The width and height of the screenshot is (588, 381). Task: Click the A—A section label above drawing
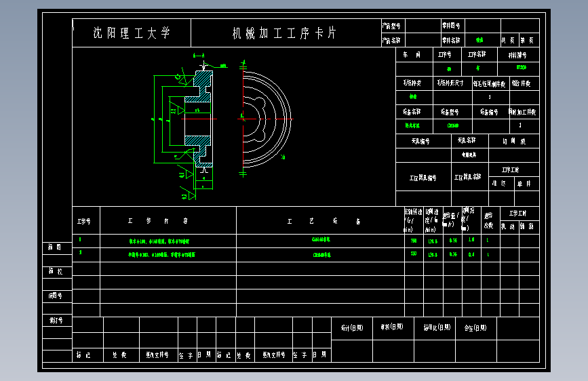click(x=199, y=56)
